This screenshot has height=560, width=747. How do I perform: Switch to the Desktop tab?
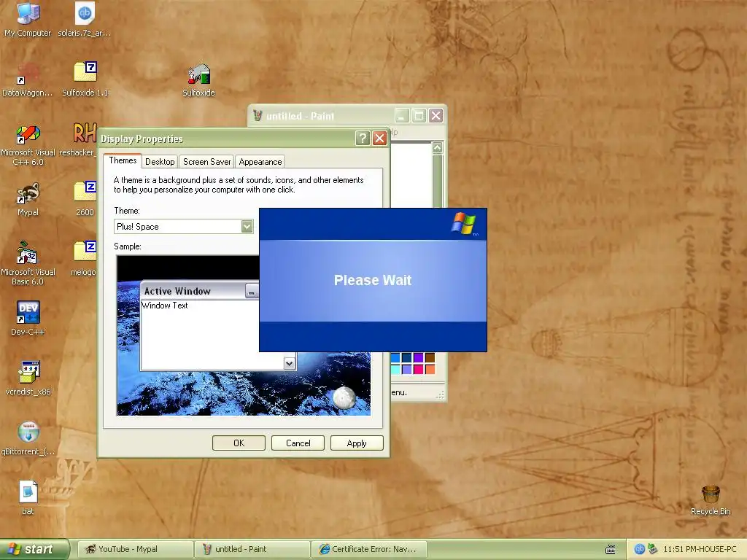pyautogui.click(x=160, y=161)
